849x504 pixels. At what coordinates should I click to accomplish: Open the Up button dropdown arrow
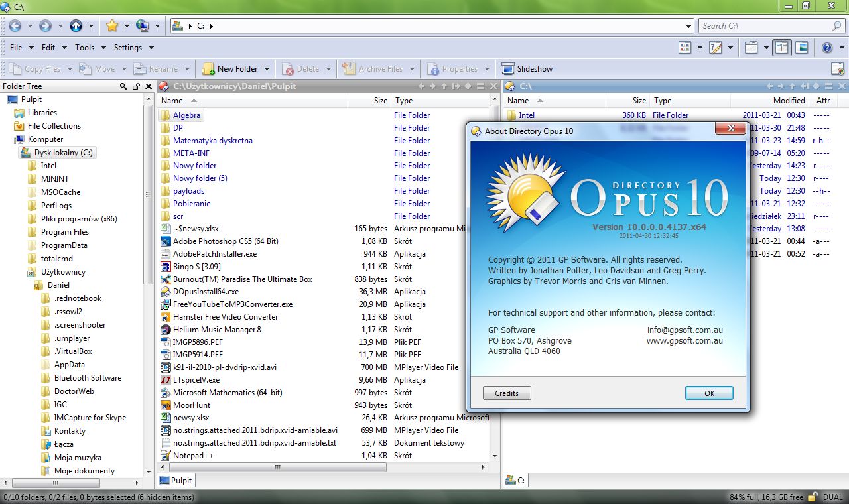91,26
